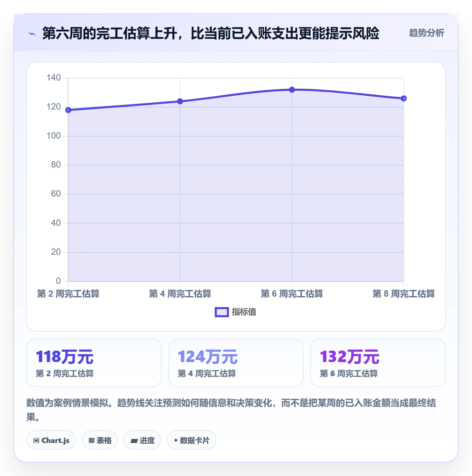Click the Chart.js chip
The image size is (472, 476).
click(x=51, y=440)
